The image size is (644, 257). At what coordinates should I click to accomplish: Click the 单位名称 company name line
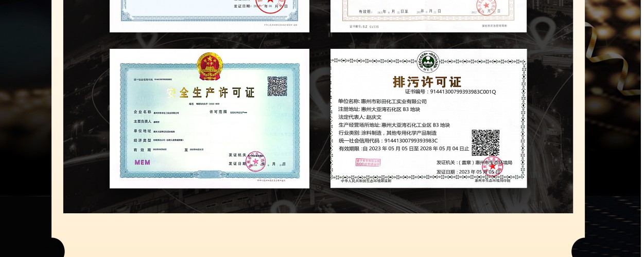(382, 101)
